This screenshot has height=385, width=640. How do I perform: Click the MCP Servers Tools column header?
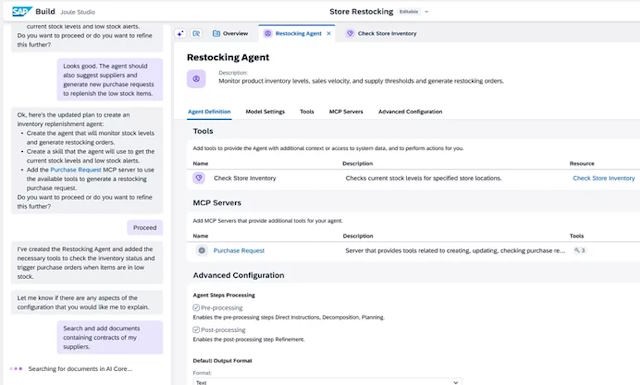[576, 236]
